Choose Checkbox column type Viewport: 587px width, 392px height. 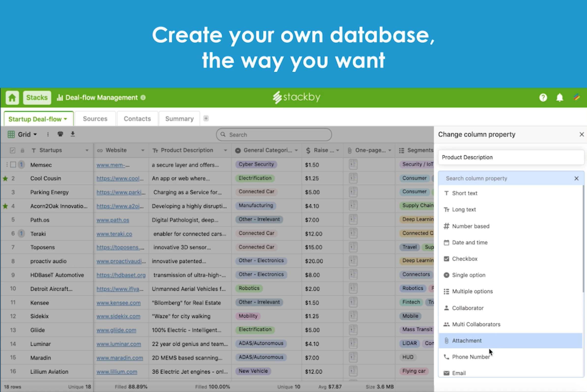point(511,259)
